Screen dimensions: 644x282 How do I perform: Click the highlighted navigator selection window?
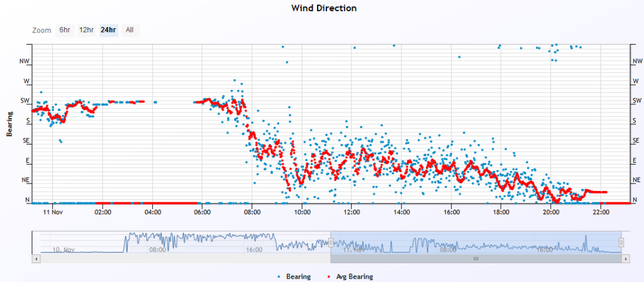pyautogui.click(x=475, y=242)
